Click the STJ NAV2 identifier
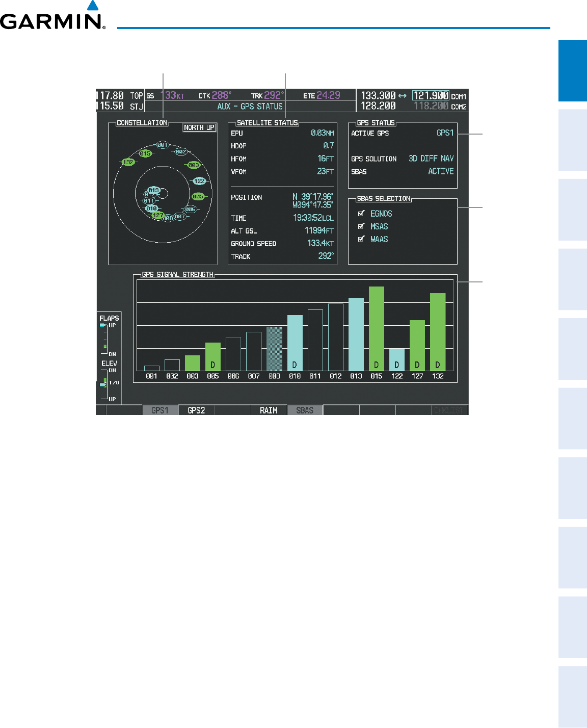This screenshot has width=587, height=728. (137, 106)
